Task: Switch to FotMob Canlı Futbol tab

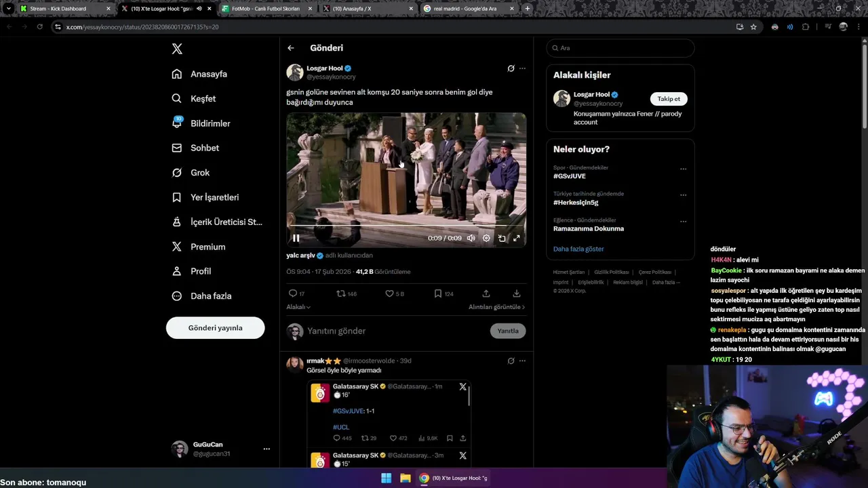Action: [268, 9]
